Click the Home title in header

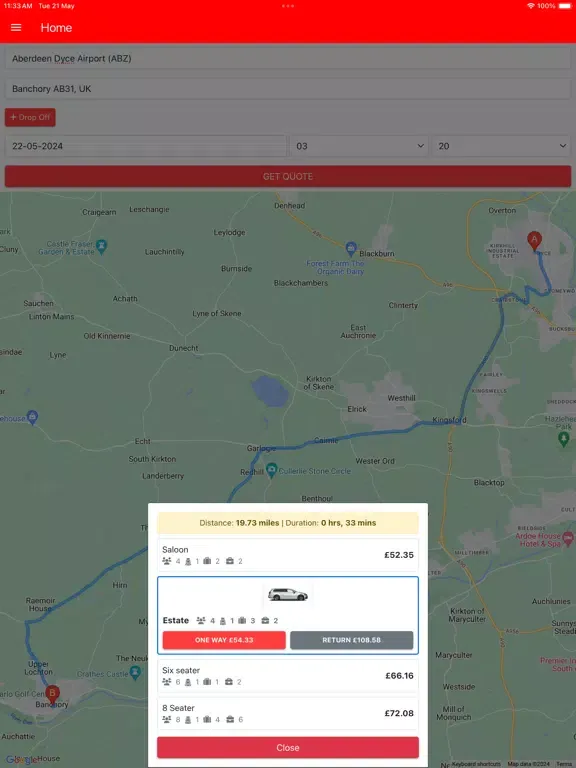click(x=56, y=28)
